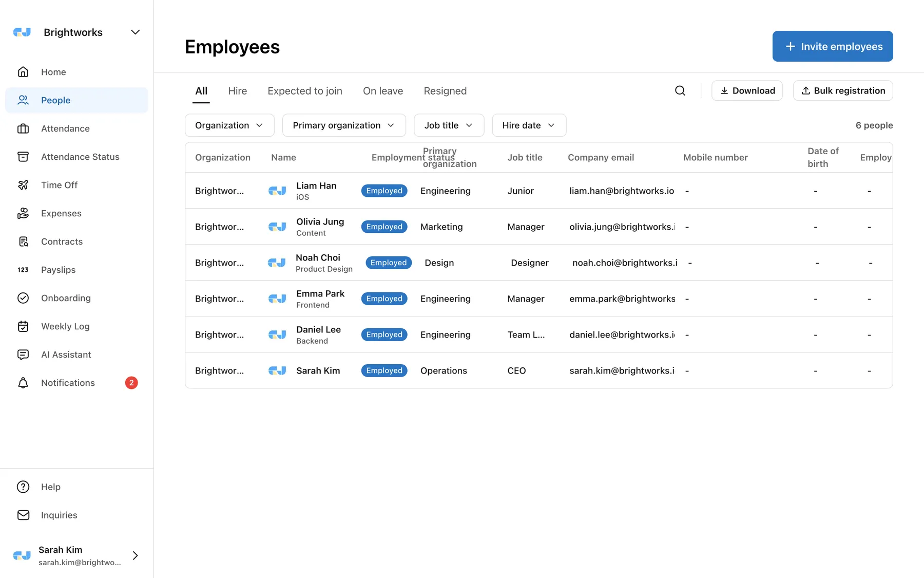Click the People icon in the sidebar
Screen dimensions: 924x578
pos(23,100)
